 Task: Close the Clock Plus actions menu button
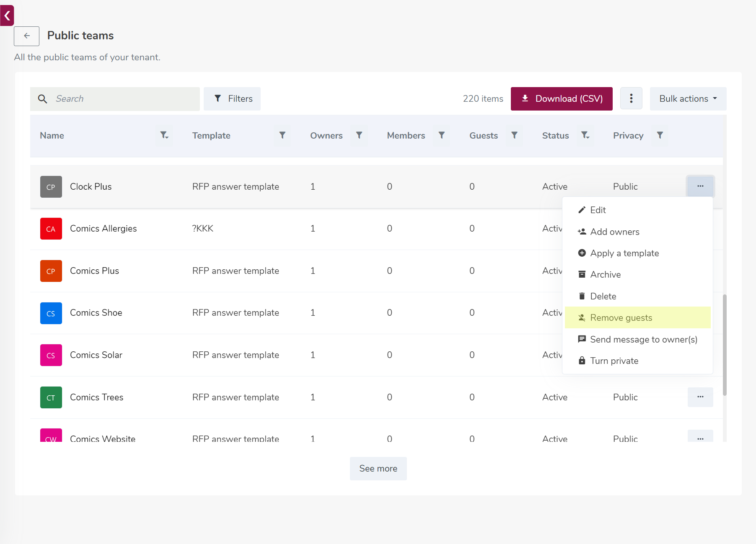coord(700,186)
